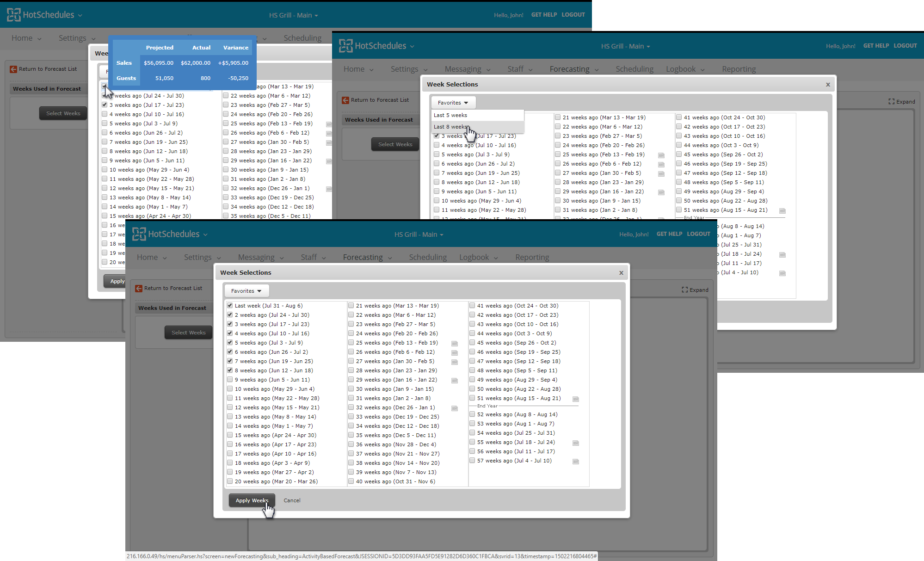Expand the Settings menu in the front window

(x=203, y=257)
